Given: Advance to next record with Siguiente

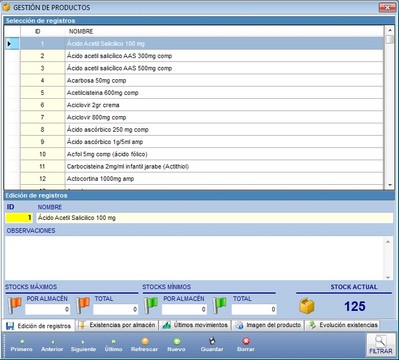Looking at the screenshot, I should [x=83, y=346].
